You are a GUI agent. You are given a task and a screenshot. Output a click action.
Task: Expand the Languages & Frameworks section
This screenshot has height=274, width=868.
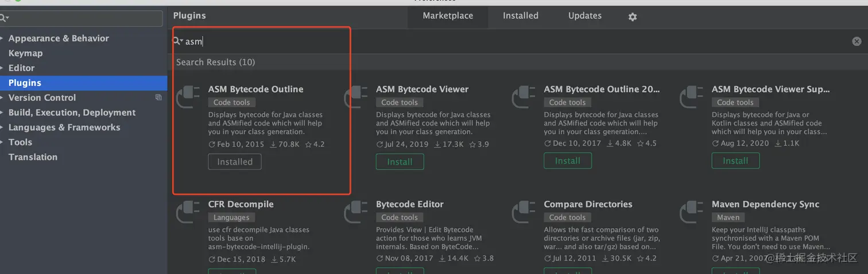(3, 128)
